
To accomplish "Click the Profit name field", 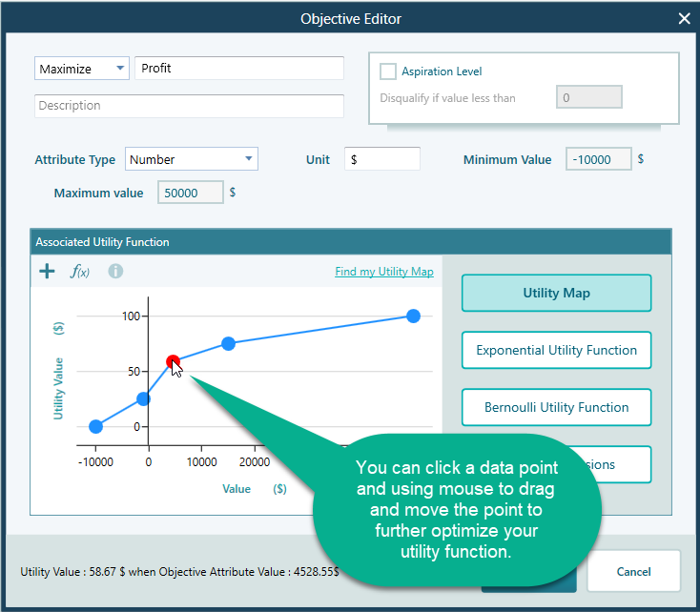I will tap(239, 69).
